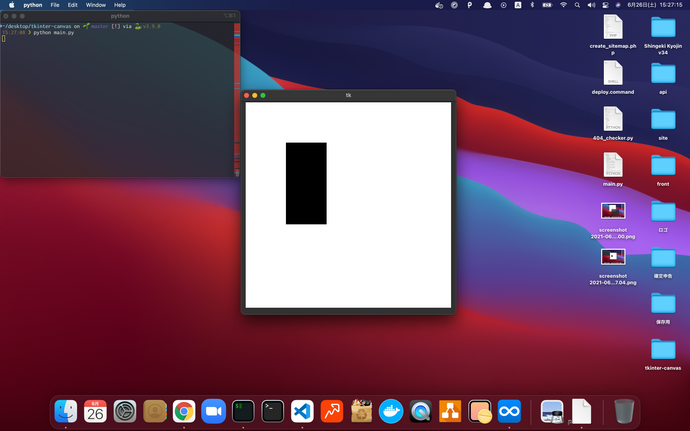
Task: Open the cardboard box archiver Dock icon
Action: tap(361, 411)
